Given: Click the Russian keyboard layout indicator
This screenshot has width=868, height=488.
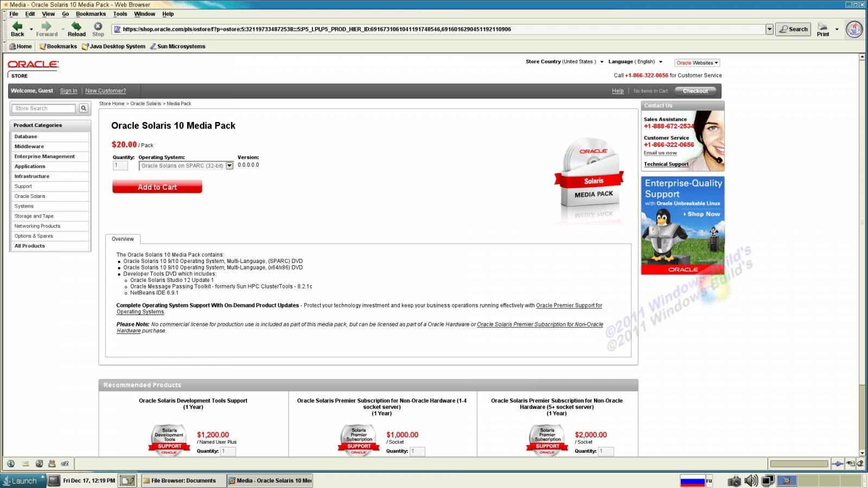Looking at the screenshot, I should (x=696, y=481).
